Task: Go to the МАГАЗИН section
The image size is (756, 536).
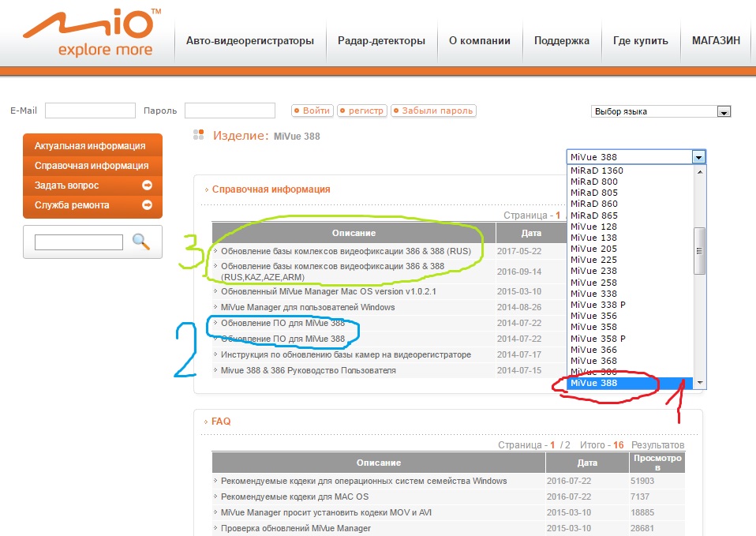Action: [x=716, y=41]
